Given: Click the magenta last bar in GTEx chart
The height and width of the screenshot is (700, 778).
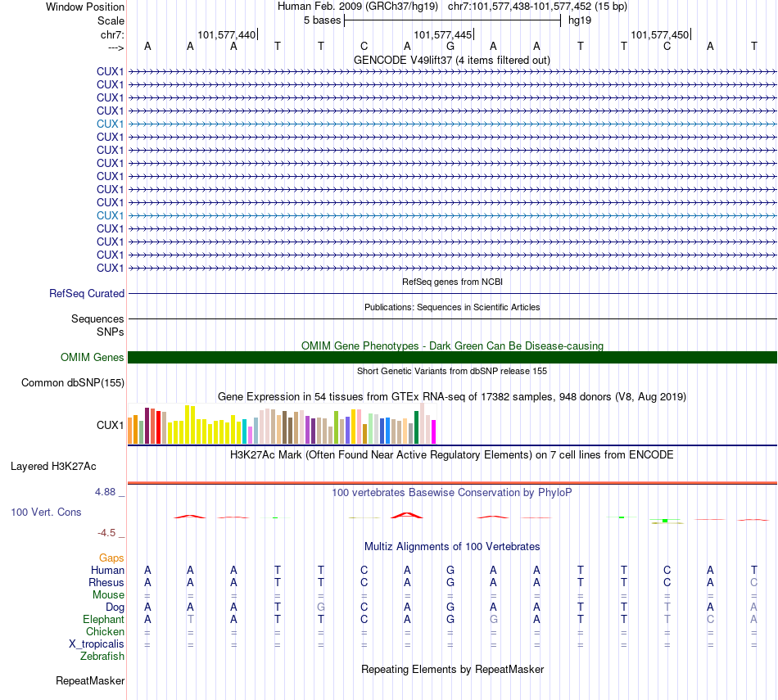Looking at the screenshot, I should click(x=434, y=431).
